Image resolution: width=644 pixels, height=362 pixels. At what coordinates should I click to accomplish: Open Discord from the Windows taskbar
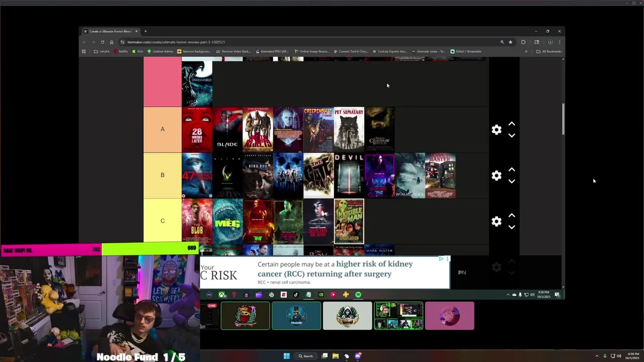tap(358, 356)
